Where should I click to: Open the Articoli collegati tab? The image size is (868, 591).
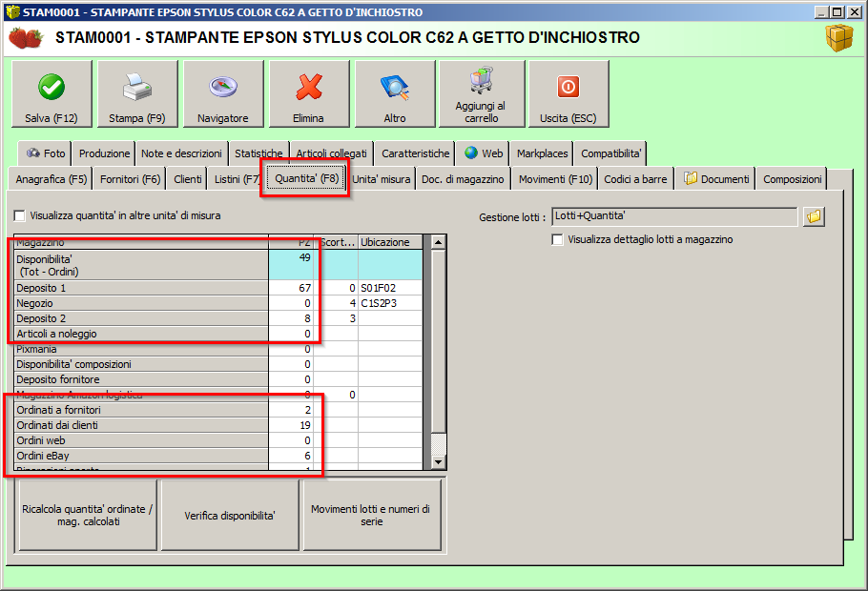point(331,153)
